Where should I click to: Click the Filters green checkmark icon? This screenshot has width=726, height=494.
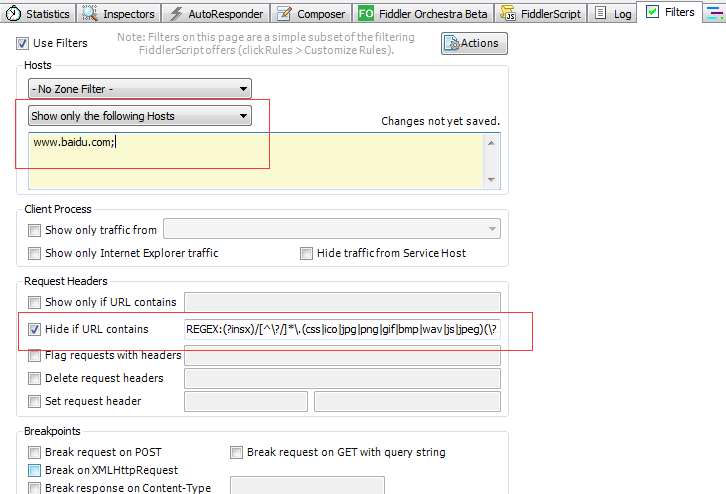click(652, 12)
